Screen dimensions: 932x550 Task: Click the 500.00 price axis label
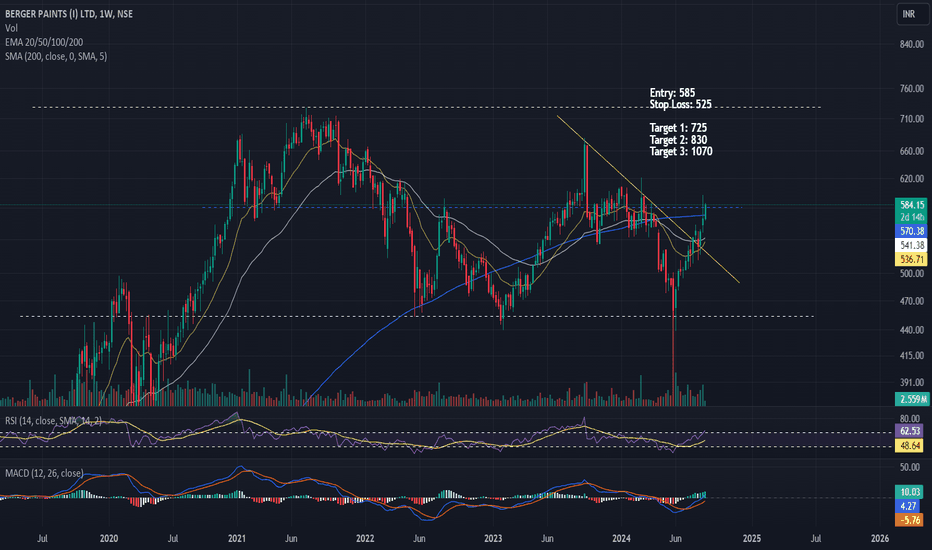(x=912, y=274)
